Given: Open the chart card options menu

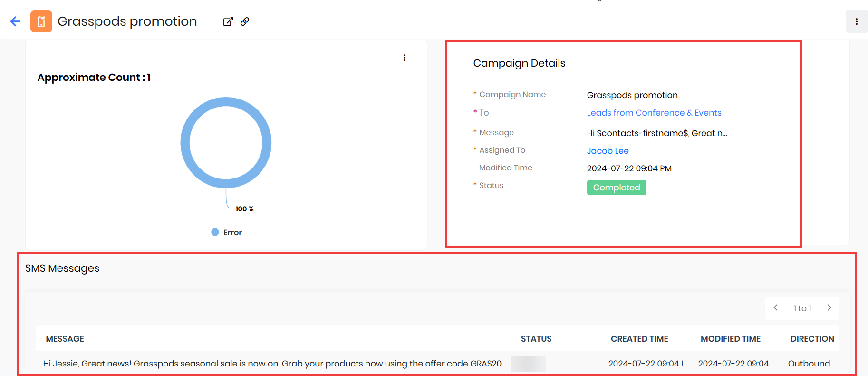Looking at the screenshot, I should (405, 58).
